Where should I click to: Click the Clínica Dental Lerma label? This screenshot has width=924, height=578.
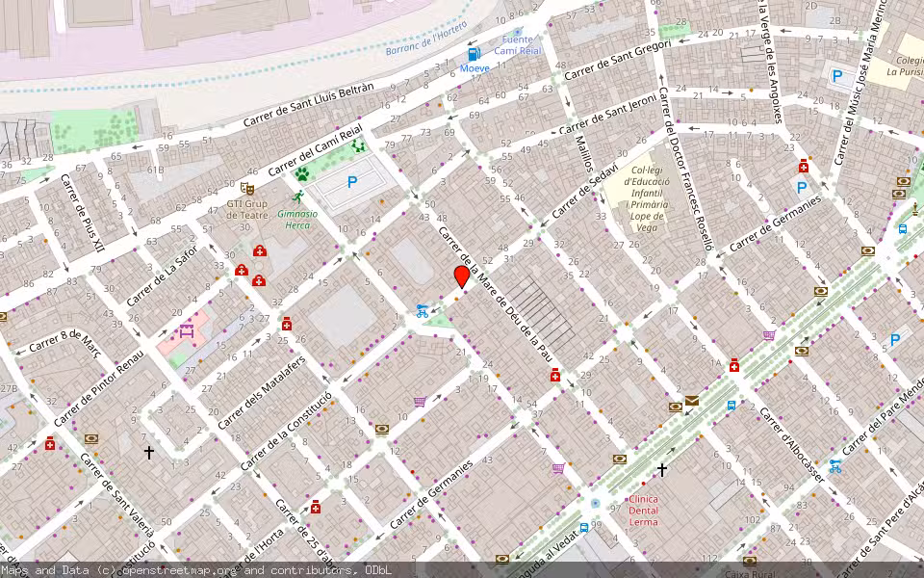pyautogui.click(x=643, y=511)
